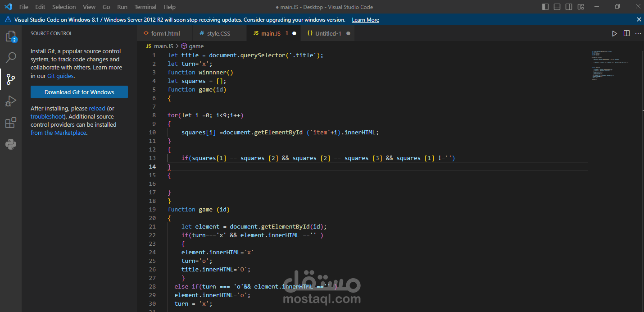Viewport: 644px width, 312px height.
Task: Click Download Git for Windows button
Action: click(x=79, y=92)
